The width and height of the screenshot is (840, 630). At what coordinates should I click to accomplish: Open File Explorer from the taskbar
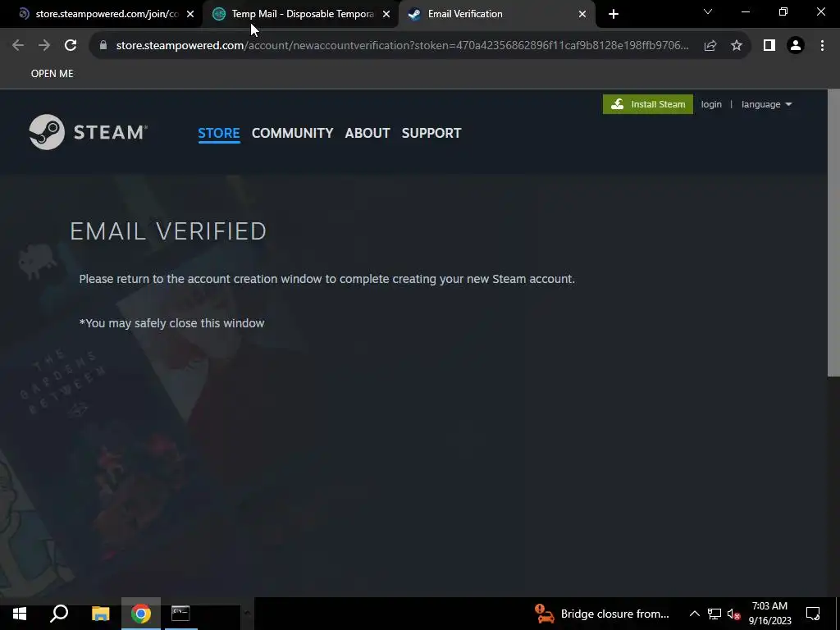click(100, 614)
